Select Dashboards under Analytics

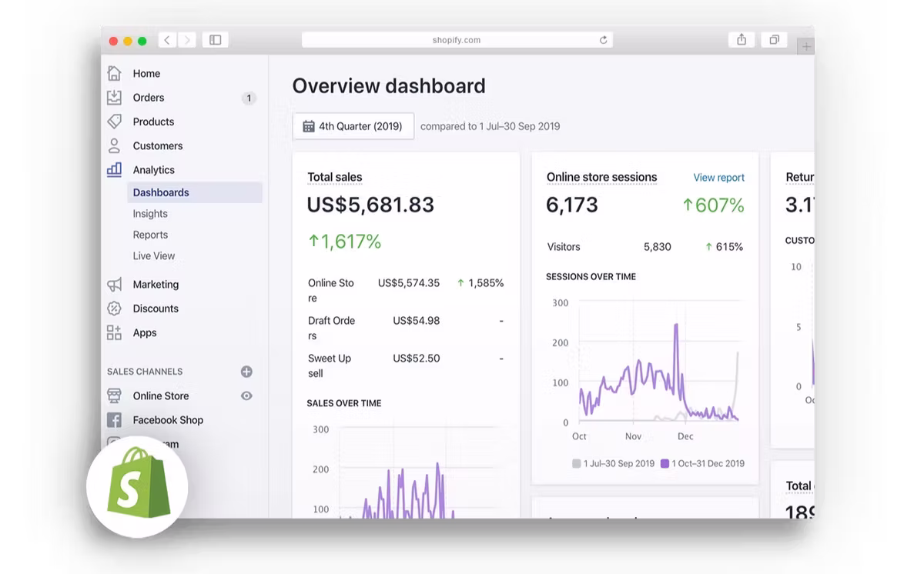[195, 192]
